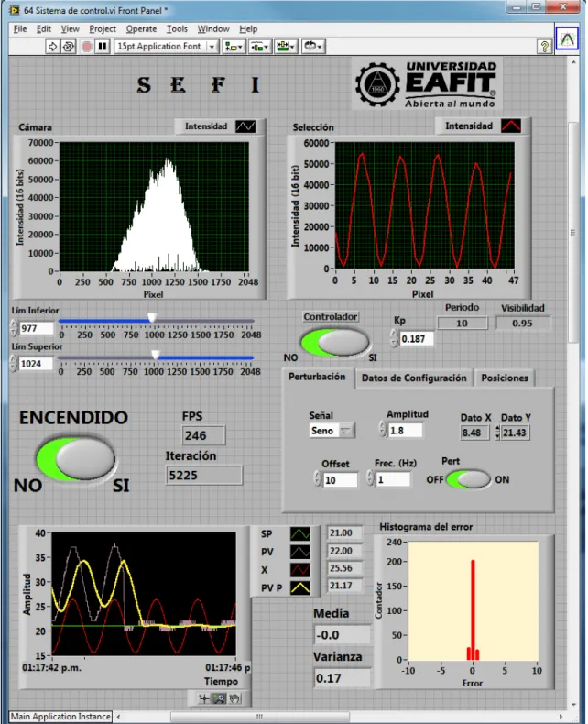Open the Edit menu
The height and width of the screenshot is (724, 588).
click(x=44, y=29)
